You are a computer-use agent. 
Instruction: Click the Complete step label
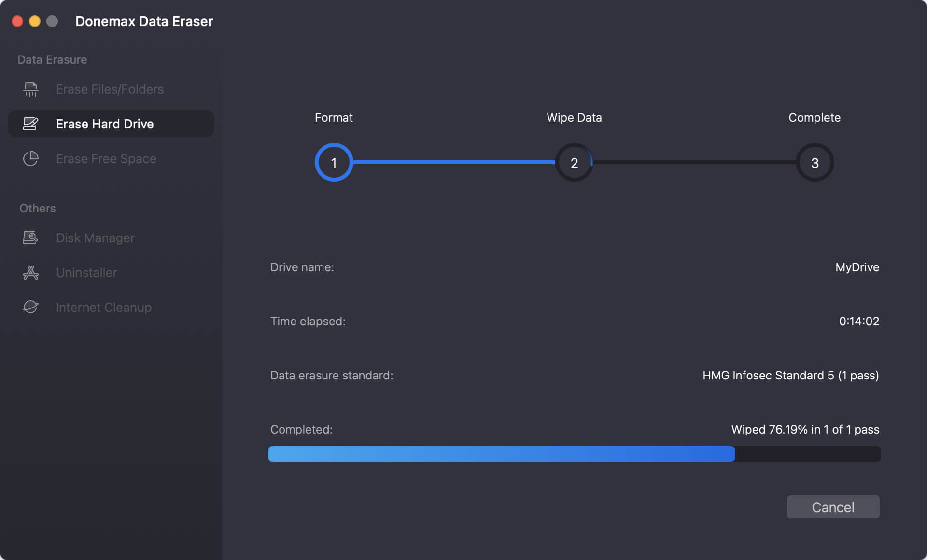[815, 117]
